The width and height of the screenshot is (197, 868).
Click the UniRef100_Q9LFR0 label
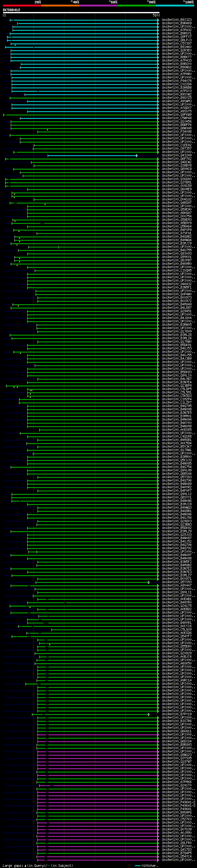click(x=177, y=843)
